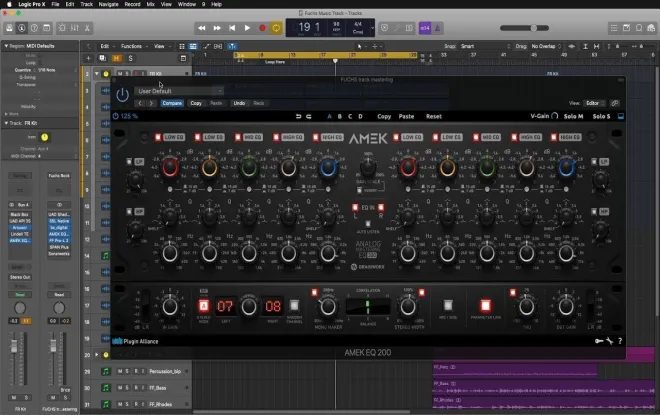Enable the Cycle loop button
Viewport: 660px width, 415px height.
276,28
